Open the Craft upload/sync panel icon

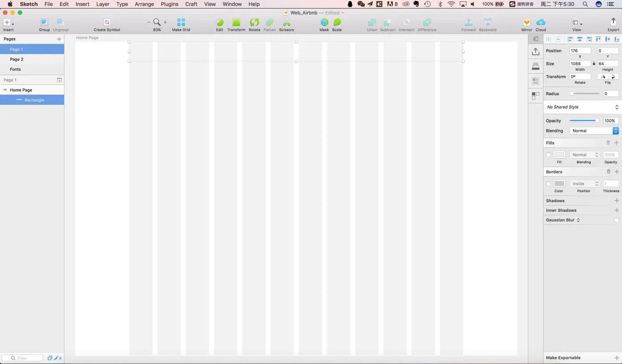tap(536, 51)
